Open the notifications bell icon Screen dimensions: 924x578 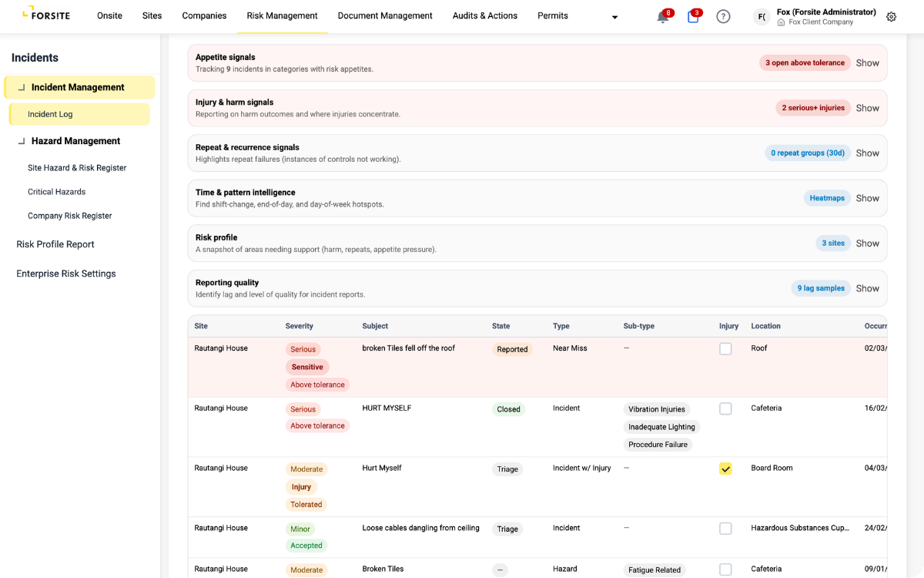[663, 16]
